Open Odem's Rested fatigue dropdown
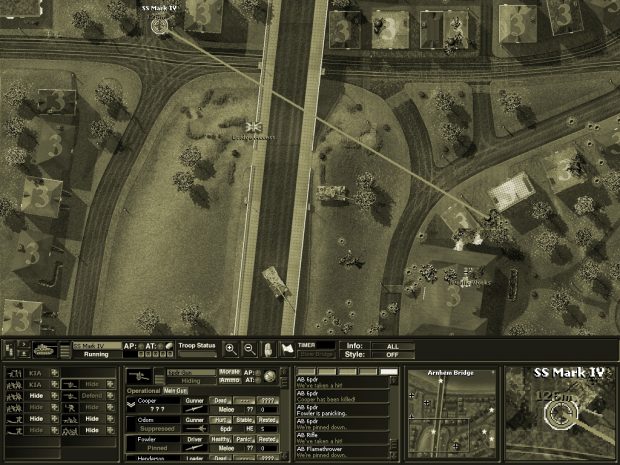620x465 pixels. pos(268,420)
